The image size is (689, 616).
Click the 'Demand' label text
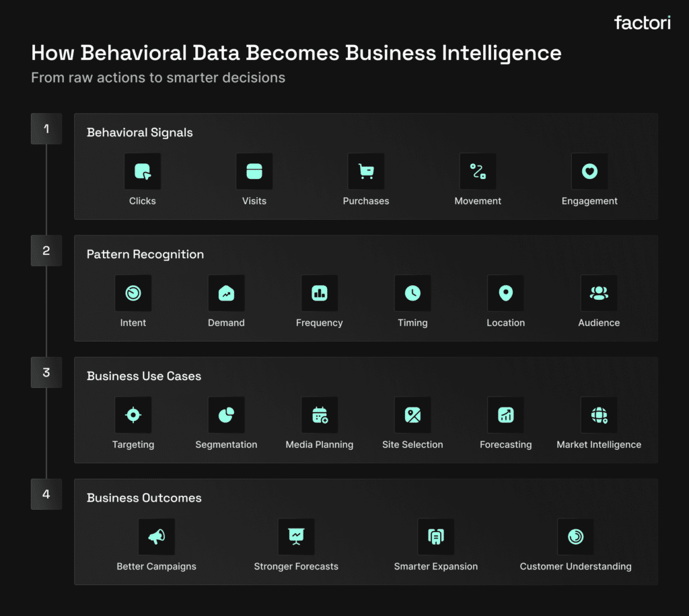226,323
